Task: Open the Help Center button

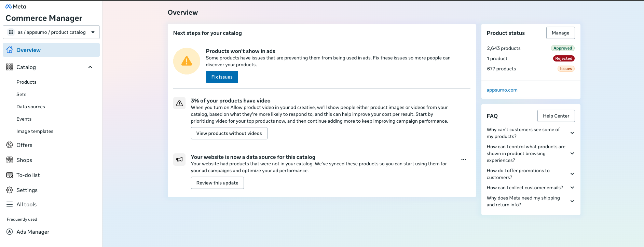Action: [x=556, y=116]
